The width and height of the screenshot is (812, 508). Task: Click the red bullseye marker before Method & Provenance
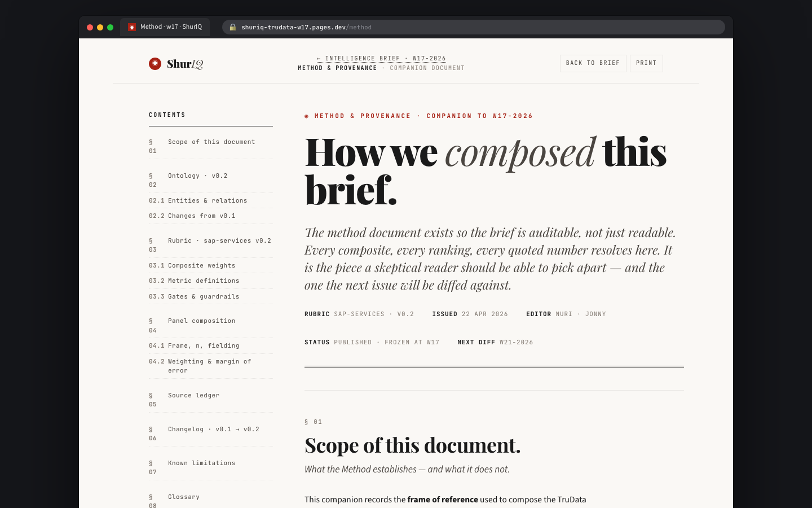click(x=306, y=116)
